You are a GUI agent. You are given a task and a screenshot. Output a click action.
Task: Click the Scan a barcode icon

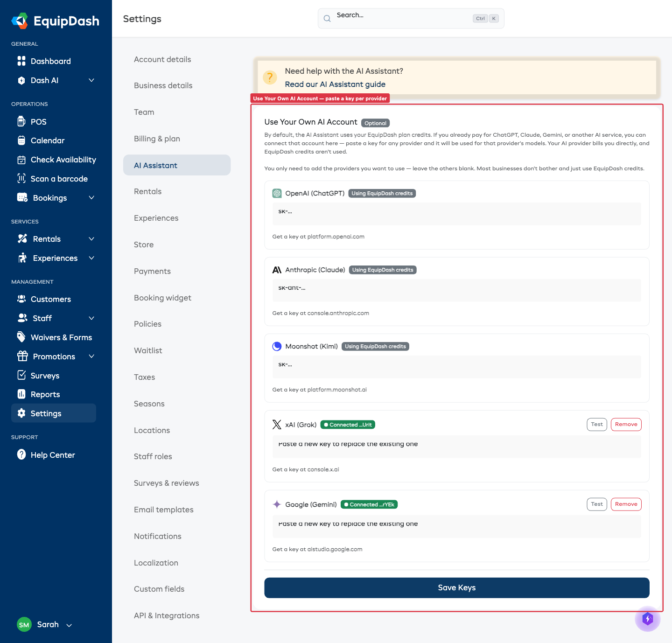click(21, 178)
